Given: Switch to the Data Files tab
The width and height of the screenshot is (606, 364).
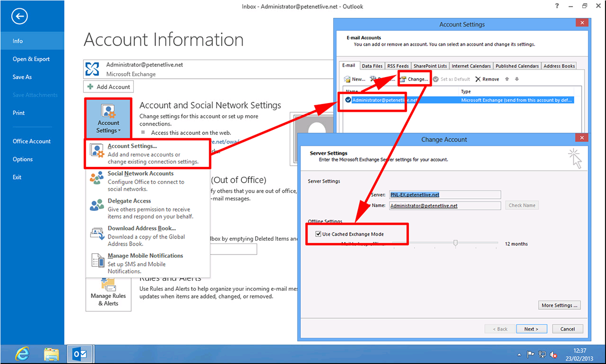Looking at the screenshot, I should point(372,66).
